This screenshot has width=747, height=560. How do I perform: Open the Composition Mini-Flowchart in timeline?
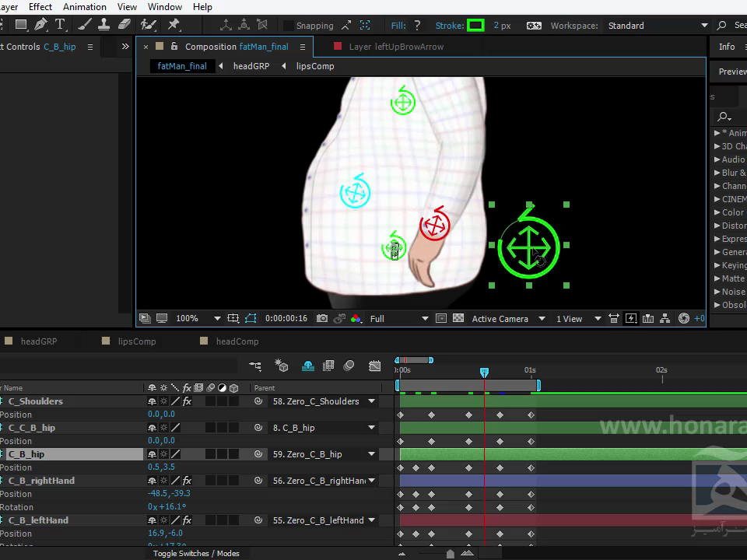tap(255, 366)
